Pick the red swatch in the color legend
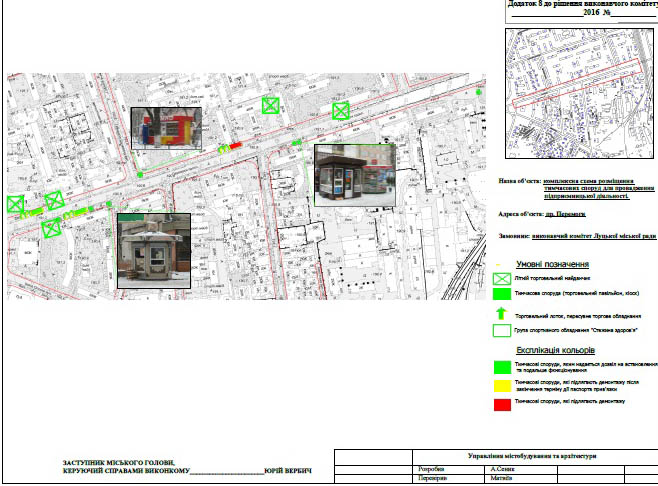 tap(500, 402)
